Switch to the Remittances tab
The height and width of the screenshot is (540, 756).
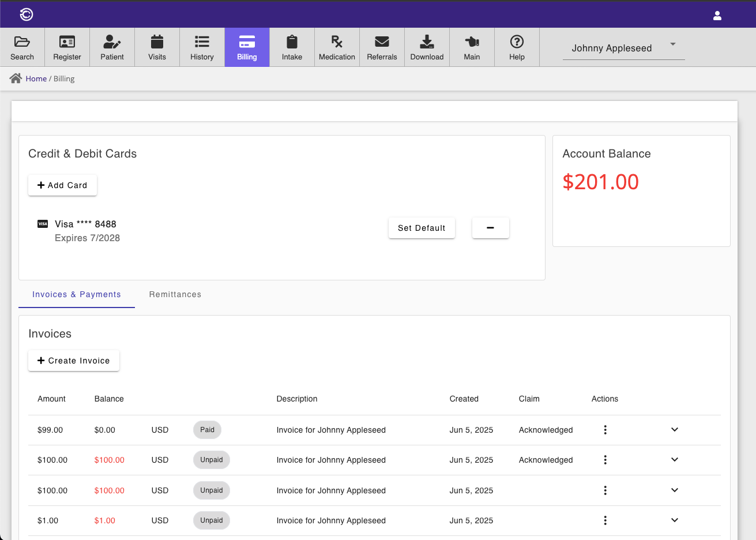tap(175, 294)
